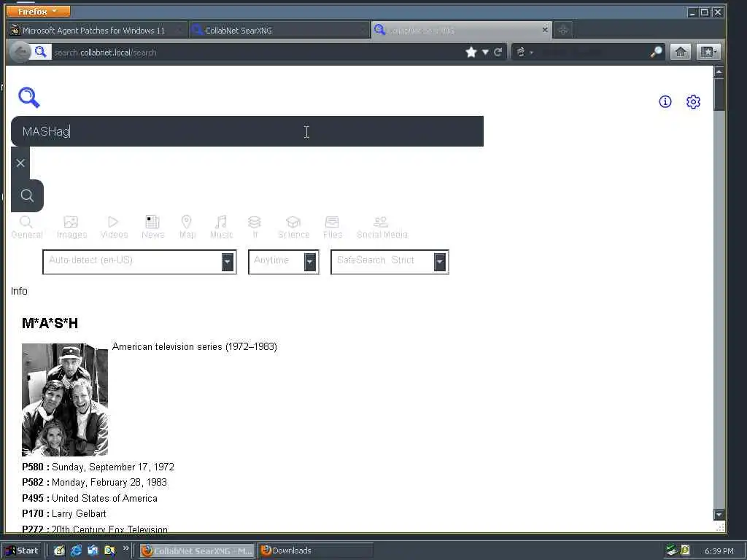Click the search bar magnifier go icon
Viewport: 747px width, 560px height.
point(656,52)
